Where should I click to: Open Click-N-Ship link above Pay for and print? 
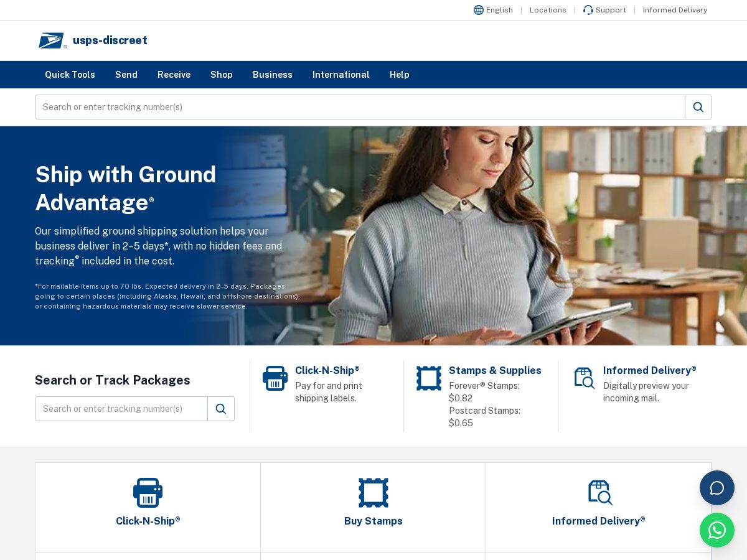pos(327,370)
